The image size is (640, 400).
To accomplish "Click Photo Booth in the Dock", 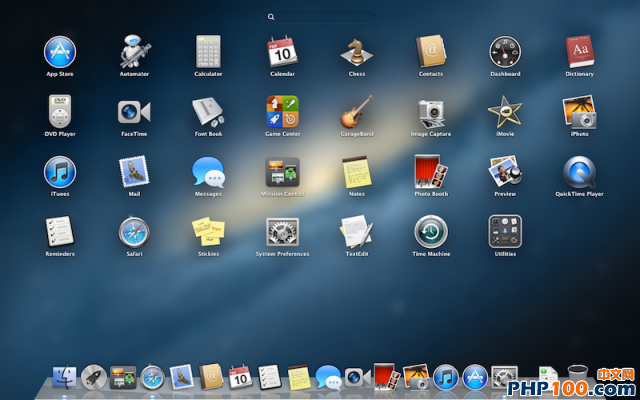I will click(x=387, y=376).
